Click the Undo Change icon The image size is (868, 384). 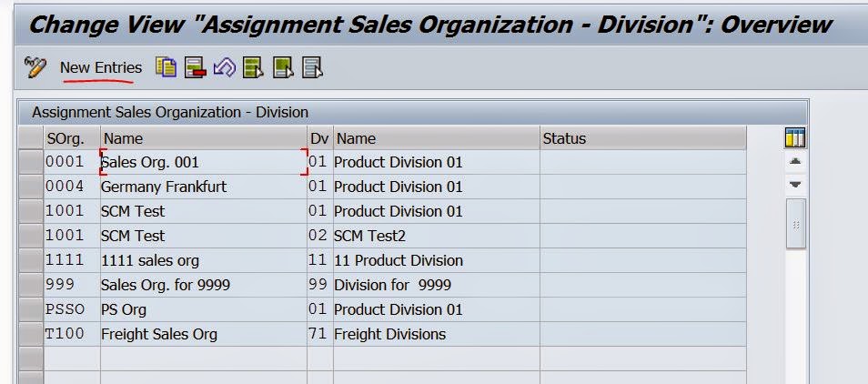tap(224, 67)
